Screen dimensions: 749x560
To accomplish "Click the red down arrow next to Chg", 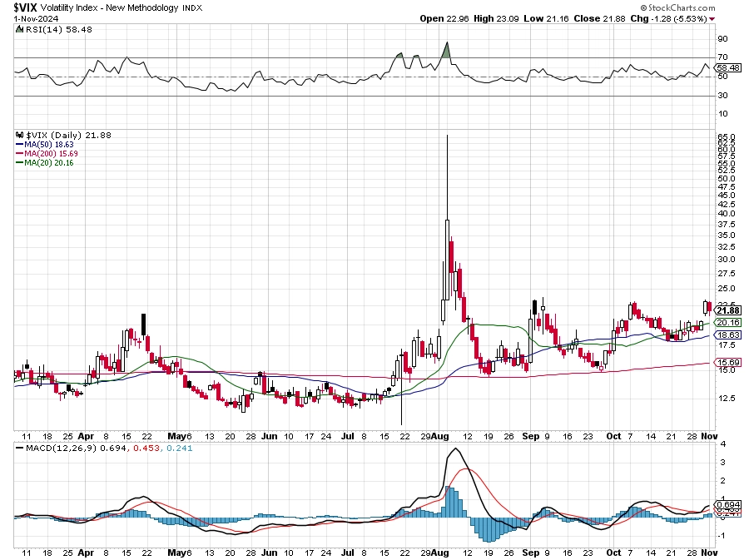I will click(712, 19).
